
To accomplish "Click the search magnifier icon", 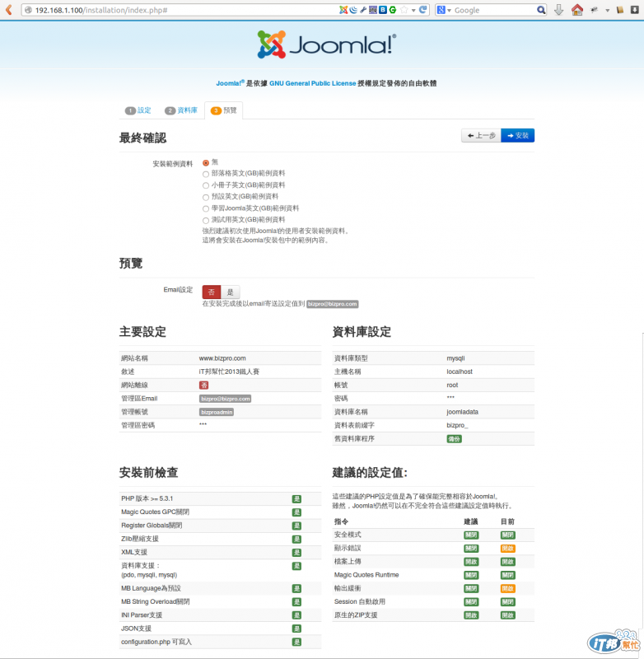I will pyautogui.click(x=541, y=10).
